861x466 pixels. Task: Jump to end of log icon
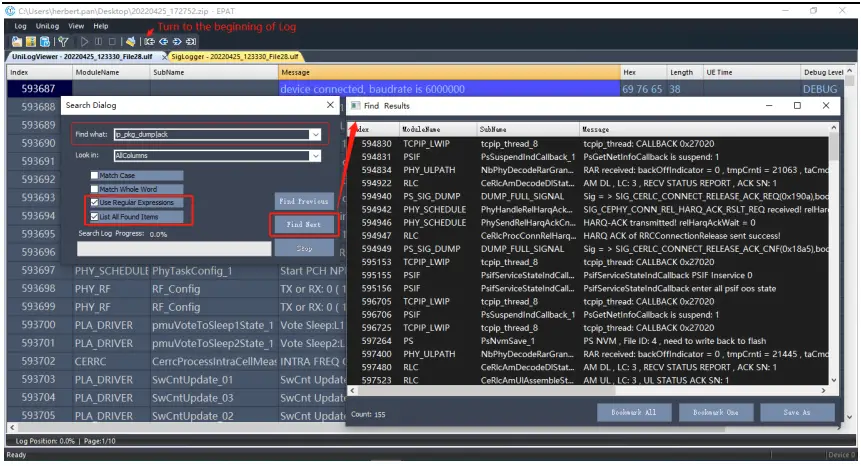(x=191, y=42)
